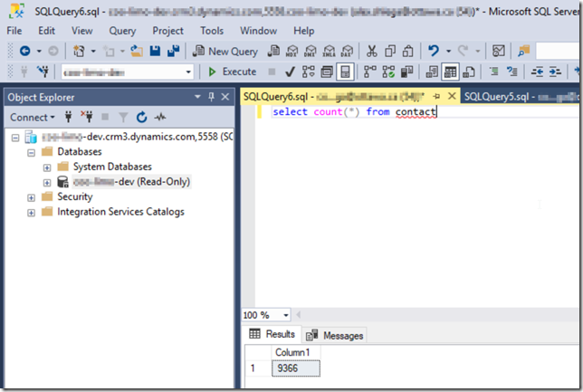Viewport: 583px width, 392px height.
Task: Click the DMX query icon
Action: click(x=311, y=51)
